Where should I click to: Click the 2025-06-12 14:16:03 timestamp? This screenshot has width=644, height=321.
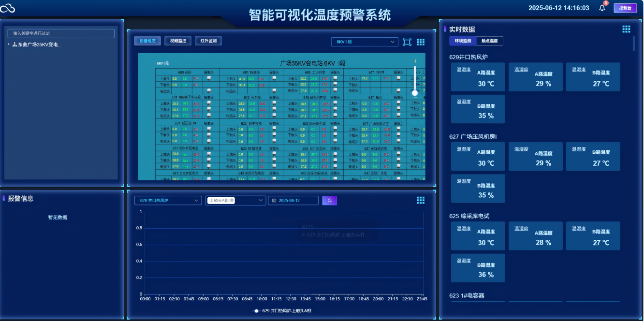coord(559,8)
